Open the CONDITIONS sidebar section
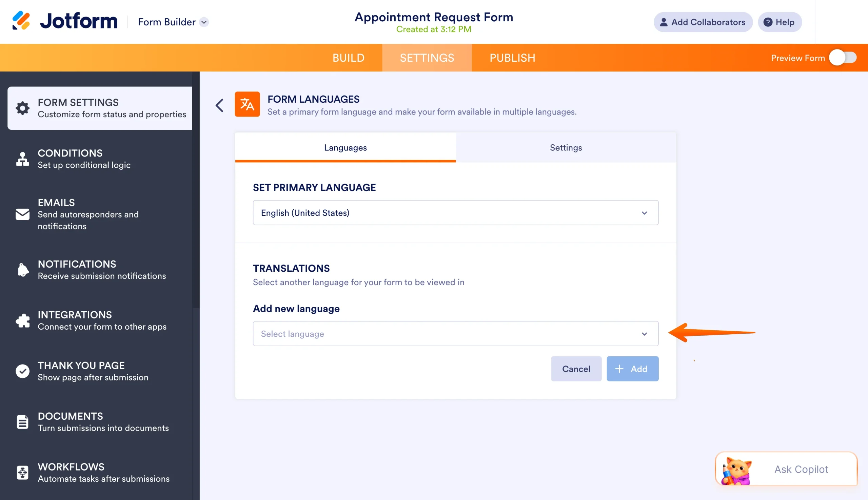Viewport: 868px width, 500px height. point(100,159)
